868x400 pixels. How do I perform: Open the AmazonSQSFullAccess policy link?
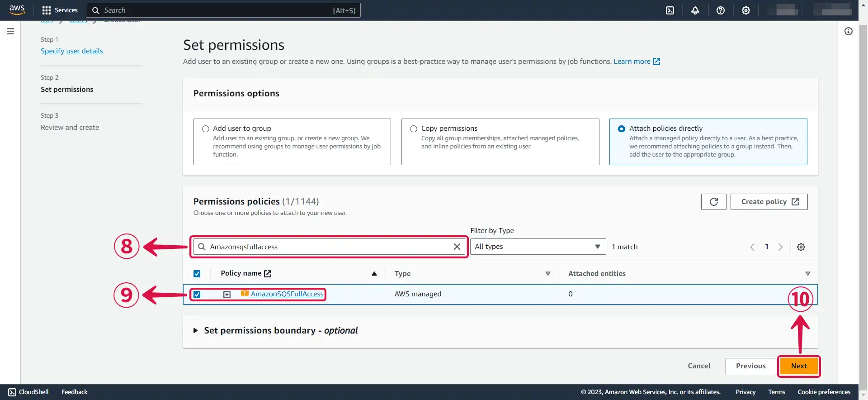coord(287,294)
